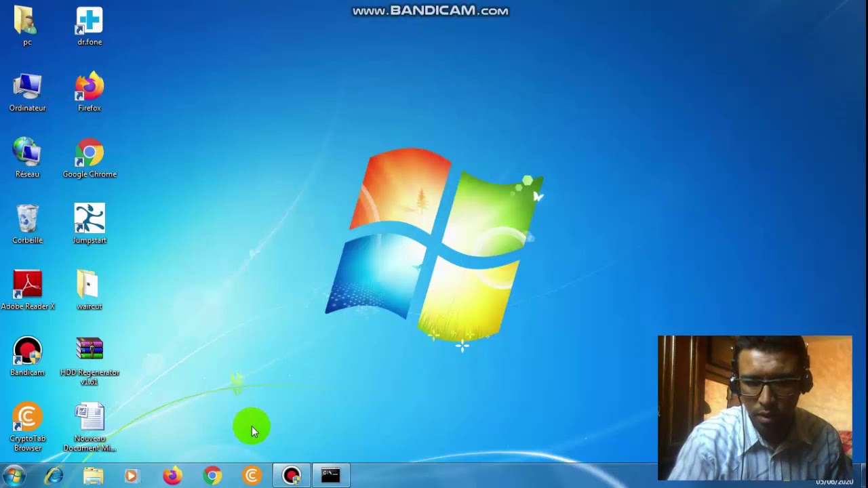Select the 'pc' folder desktop icon

(x=27, y=26)
